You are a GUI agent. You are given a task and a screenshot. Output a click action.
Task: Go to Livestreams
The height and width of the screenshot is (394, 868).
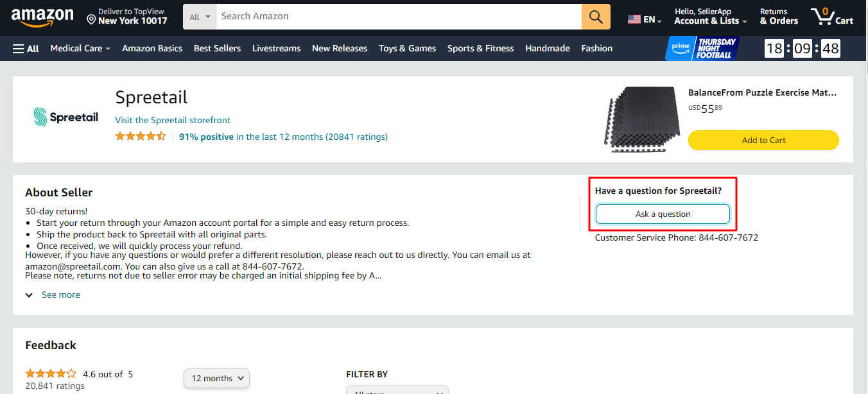(x=276, y=48)
